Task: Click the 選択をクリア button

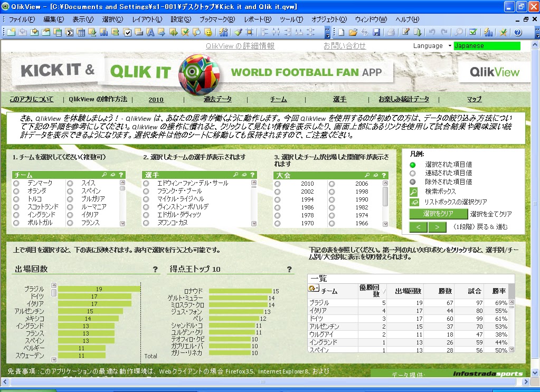Action: 439,214
